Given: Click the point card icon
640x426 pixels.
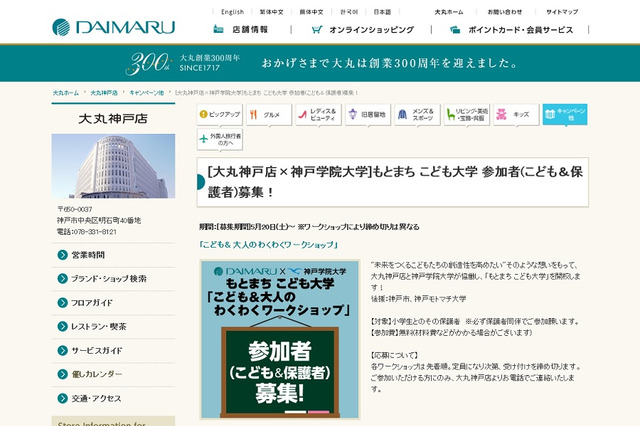Looking at the screenshot, I should [x=455, y=30].
